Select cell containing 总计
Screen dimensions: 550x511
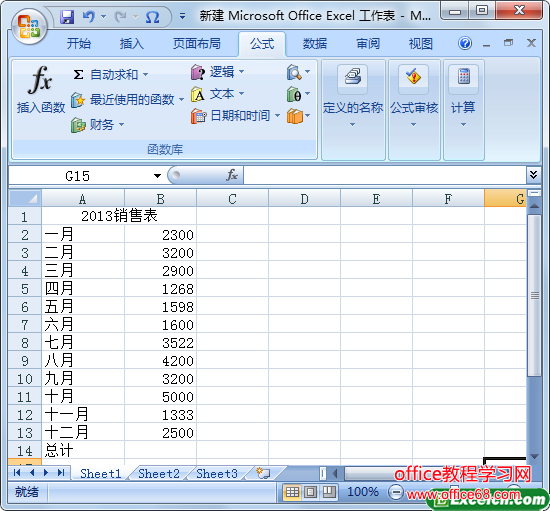[x=83, y=450]
